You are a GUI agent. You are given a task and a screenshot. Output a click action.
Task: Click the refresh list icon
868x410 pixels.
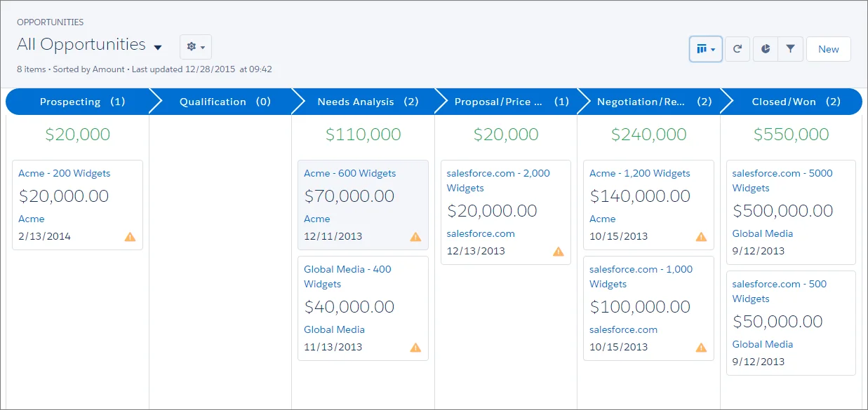tap(737, 49)
